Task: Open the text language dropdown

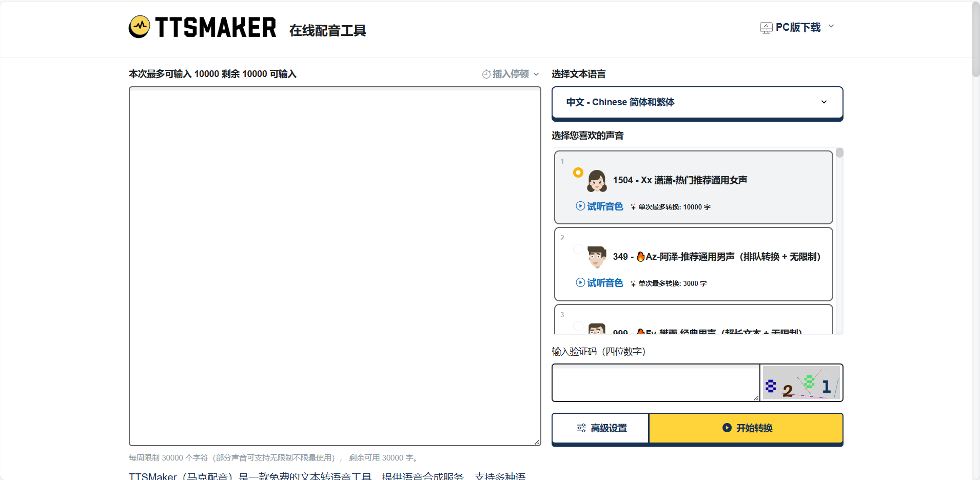Action: click(x=697, y=102)
